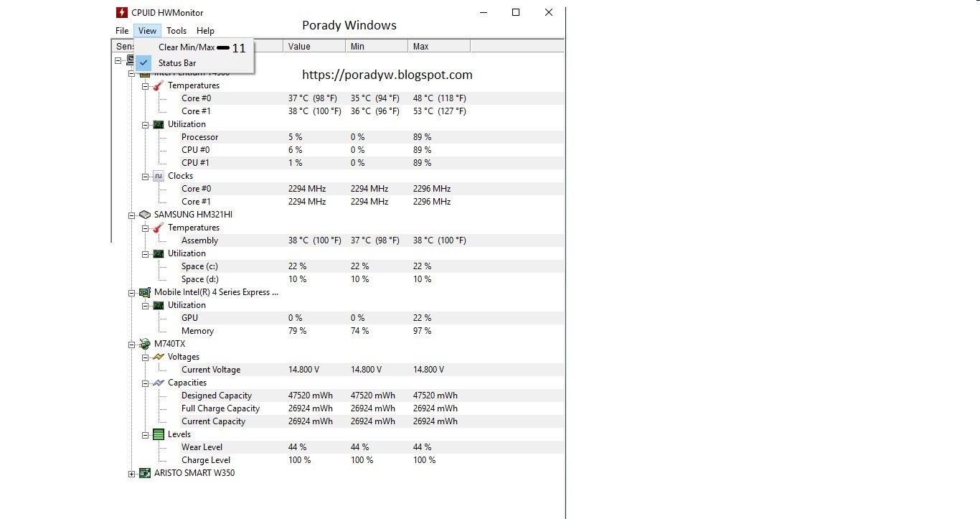The width and height of the screenshot is (980, 519).
Task: Collapse the SAMSUNG HM321HI tree node
Action: (131, 215)
